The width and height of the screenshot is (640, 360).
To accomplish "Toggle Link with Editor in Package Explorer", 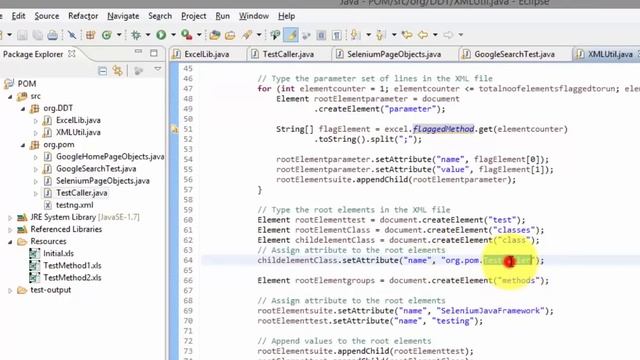I will 118,71.
